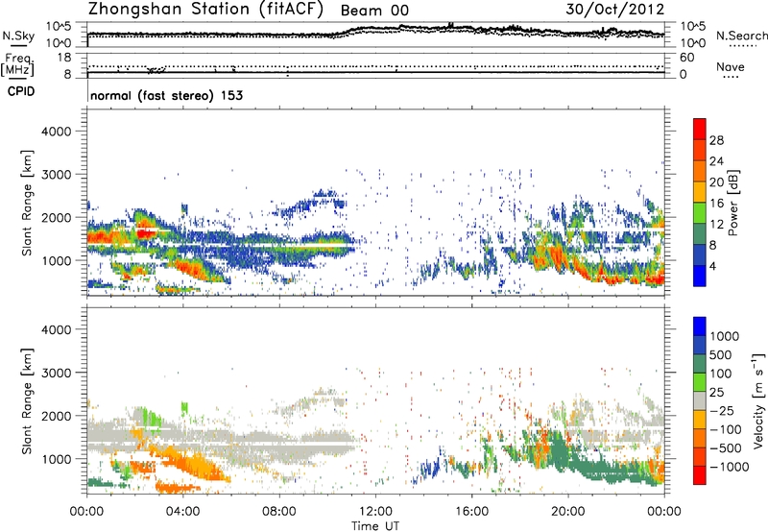
Task: Click the Velocity [m s-1] colorbar title
Action: coord(758,400)
